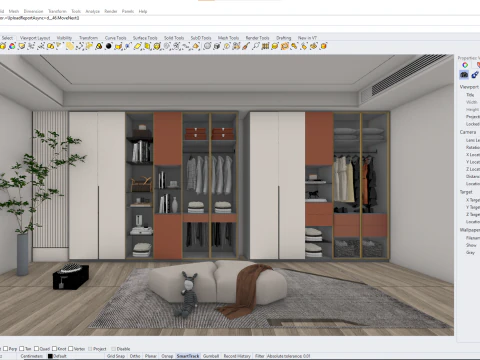Click the Title row in Properties panel

click(x=470, y=95)
